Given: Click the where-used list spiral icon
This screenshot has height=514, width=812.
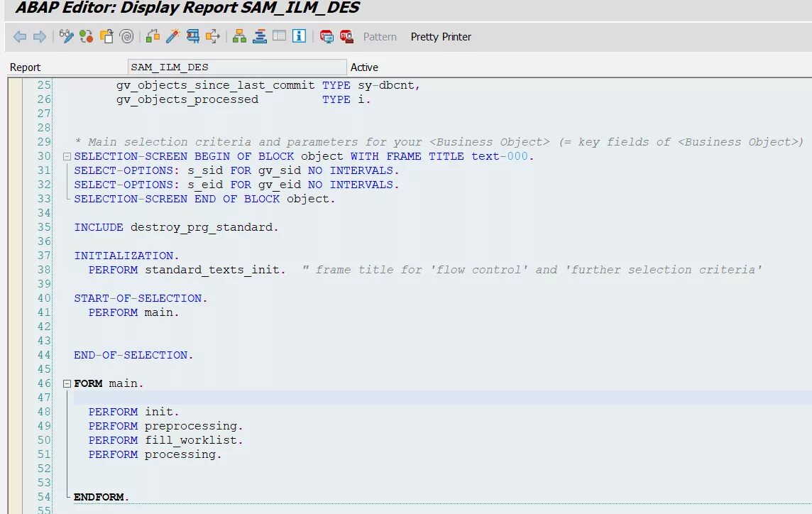Looking at the screenshot, I should coord(126,36).
